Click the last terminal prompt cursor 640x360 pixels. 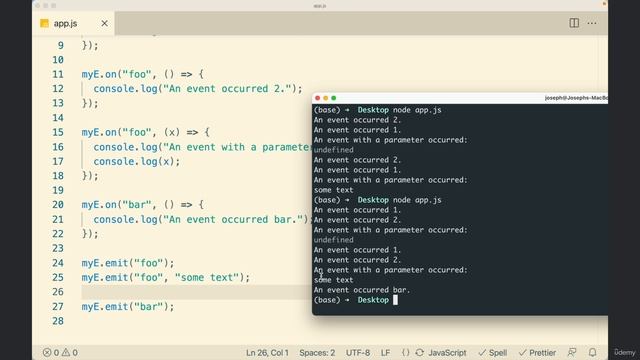click(395, 300)
